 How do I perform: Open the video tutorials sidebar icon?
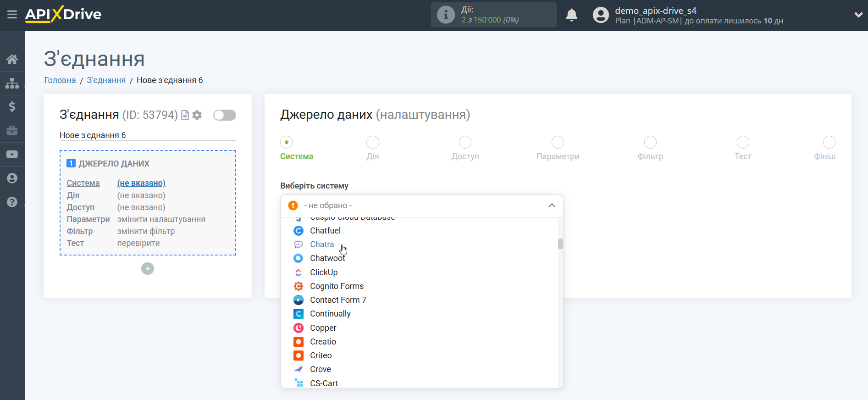(12, 155)
